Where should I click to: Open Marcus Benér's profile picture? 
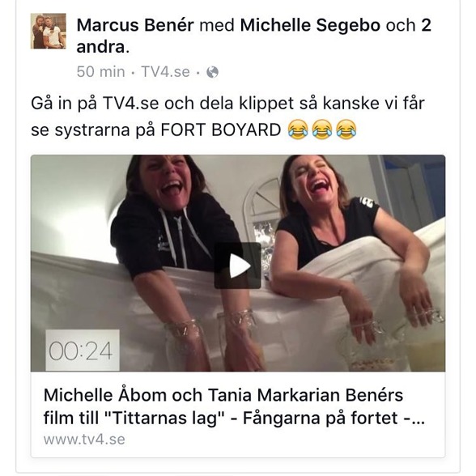coord(49,31)
